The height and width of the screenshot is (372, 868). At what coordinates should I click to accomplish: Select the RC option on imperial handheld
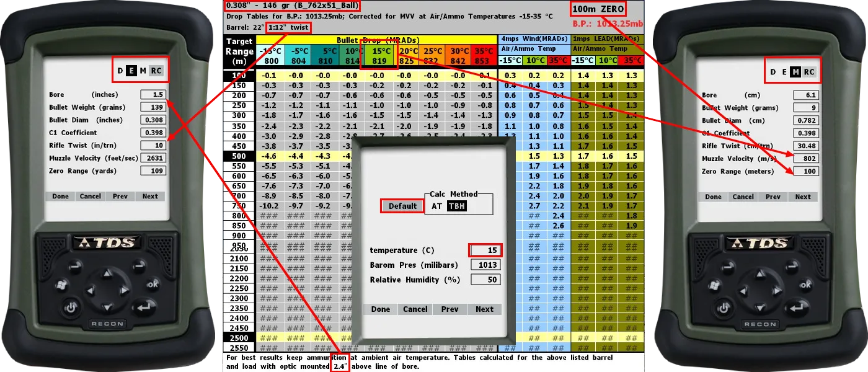[157, 71]
